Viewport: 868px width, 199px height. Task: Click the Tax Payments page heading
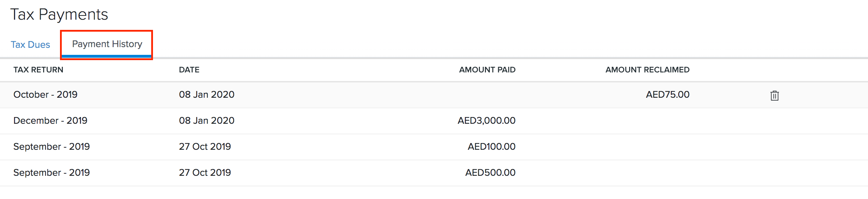59,15
